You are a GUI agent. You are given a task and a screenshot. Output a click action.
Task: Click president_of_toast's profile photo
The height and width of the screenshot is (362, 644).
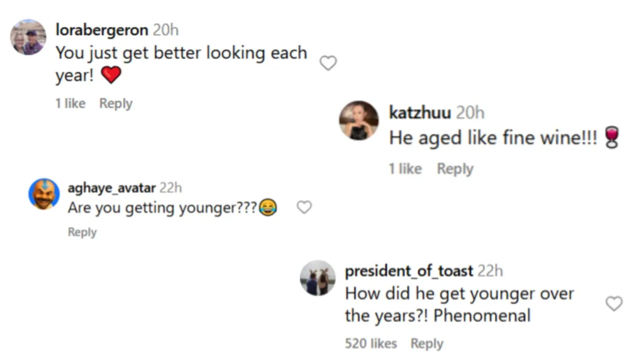point(318,278)
